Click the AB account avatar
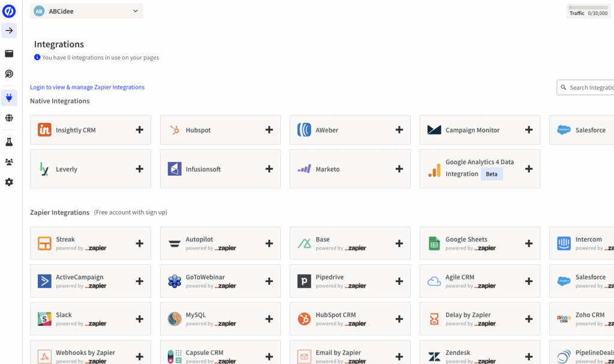 (39, 11)
